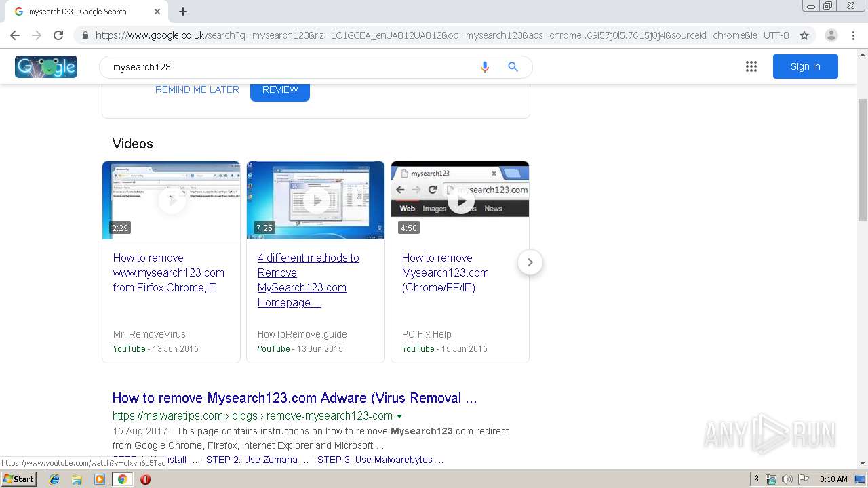Show next videos with carousel arrow

530,262
